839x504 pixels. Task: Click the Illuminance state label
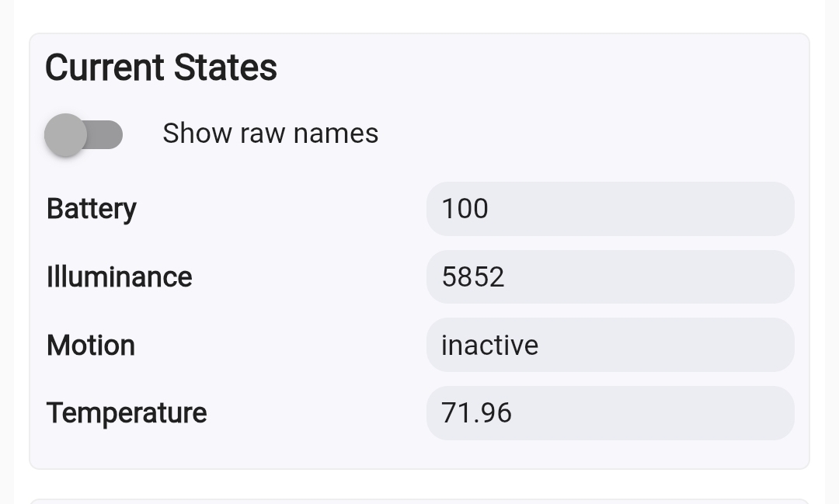[119, 277]
